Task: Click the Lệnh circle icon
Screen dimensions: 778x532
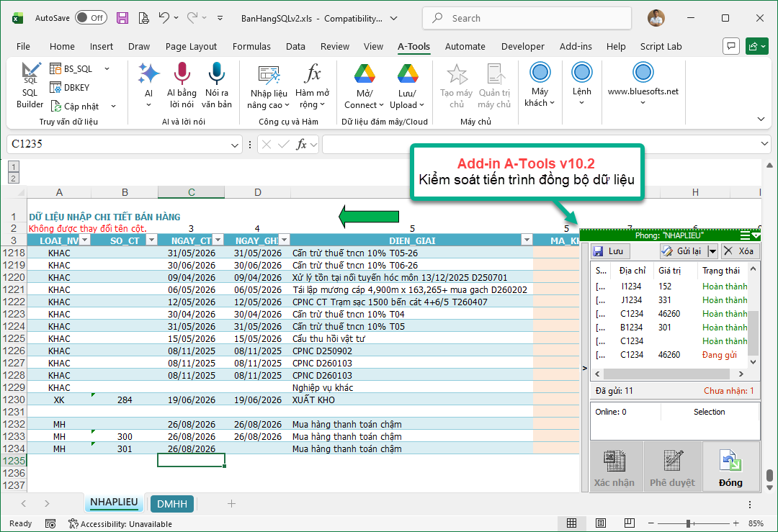Action: tap(581, 73)
